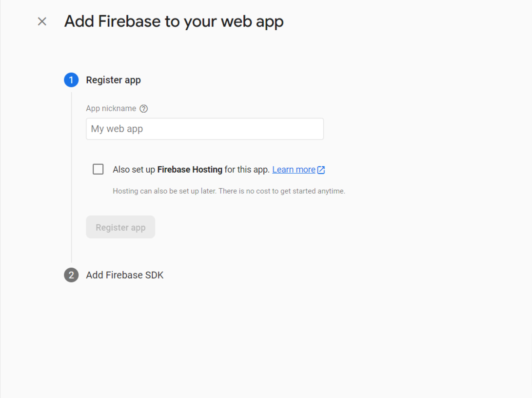Expand the Add Firebase SDK step
The image size is (532, 398).
[x=125, y=275]
